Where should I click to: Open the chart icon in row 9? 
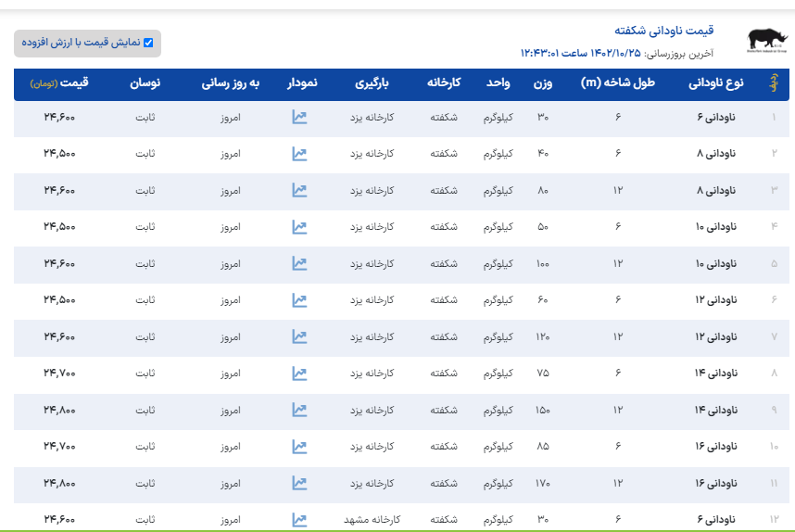tap(299, 410)
